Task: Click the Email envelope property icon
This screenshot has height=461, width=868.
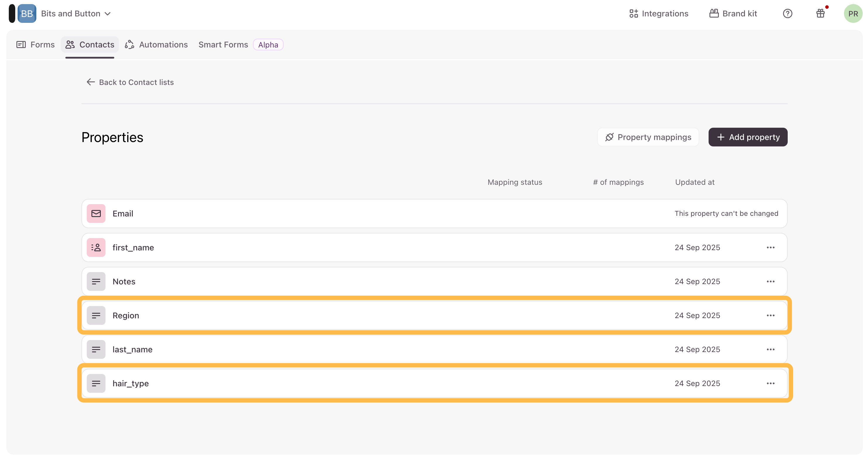Action: coord(96,214)
